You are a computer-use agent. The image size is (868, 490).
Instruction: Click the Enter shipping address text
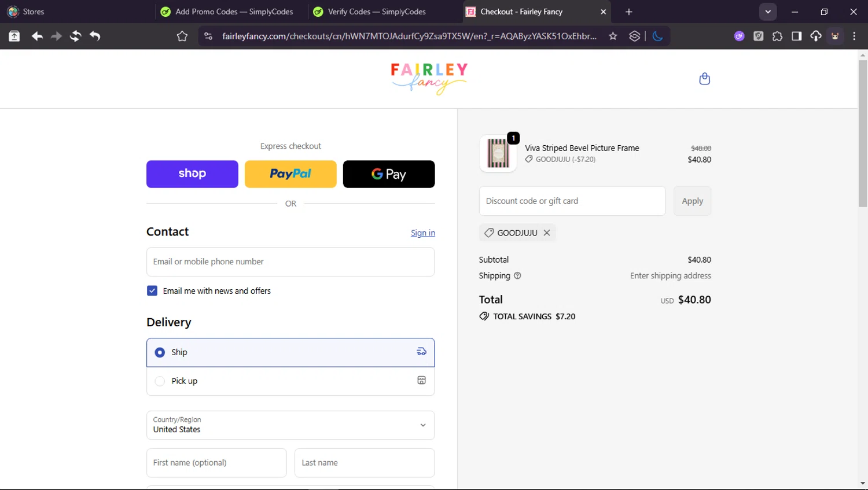click(x=671, y=276)
